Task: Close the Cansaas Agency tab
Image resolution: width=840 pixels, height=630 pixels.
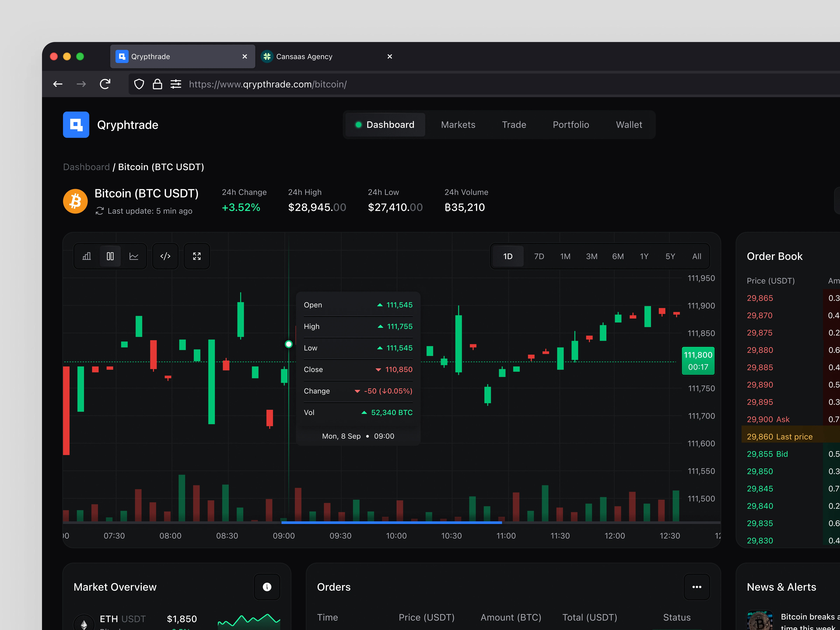Action: click(x=390, y=57)
